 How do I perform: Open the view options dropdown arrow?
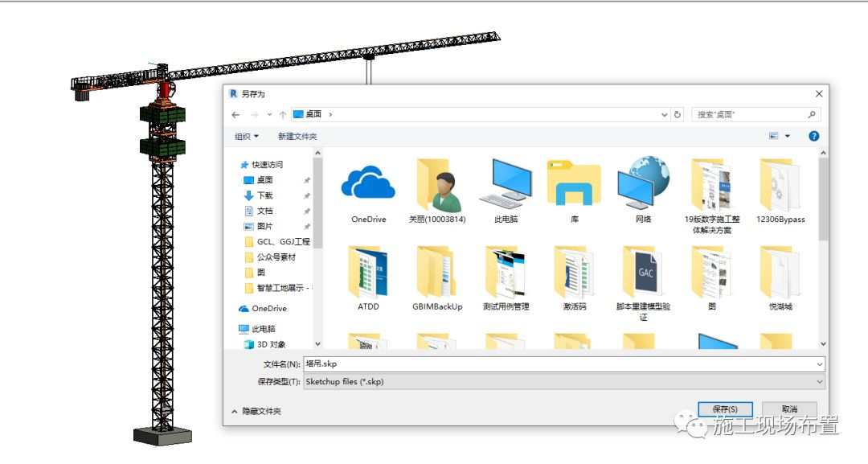point(787,136)
